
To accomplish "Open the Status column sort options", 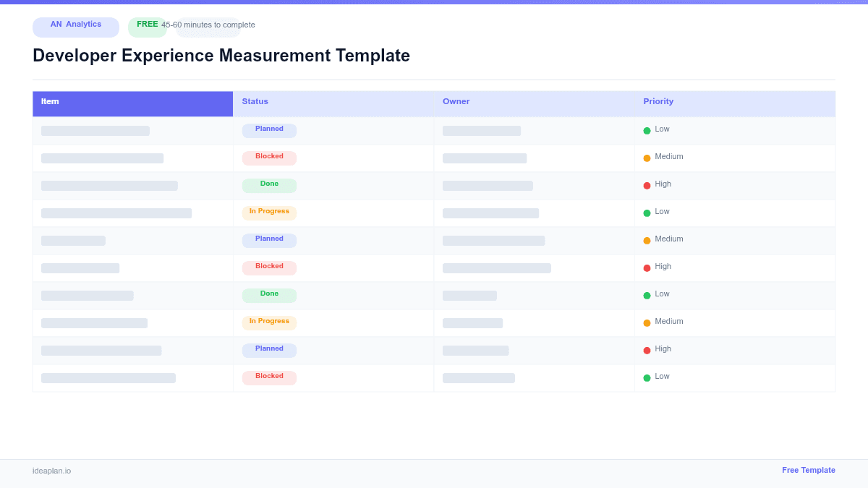I will pyautogui.click(x=255, y=101).
